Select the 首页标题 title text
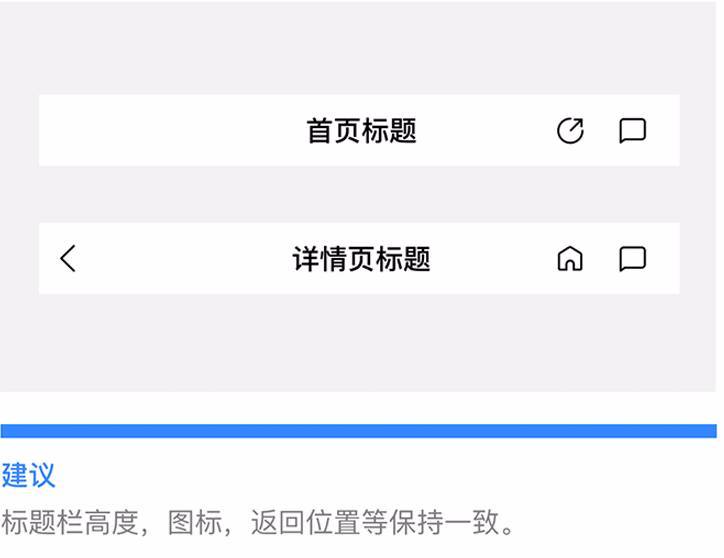The width and height of the screenshot is (724, 558). pyautogui.click(x=362, y=131)
